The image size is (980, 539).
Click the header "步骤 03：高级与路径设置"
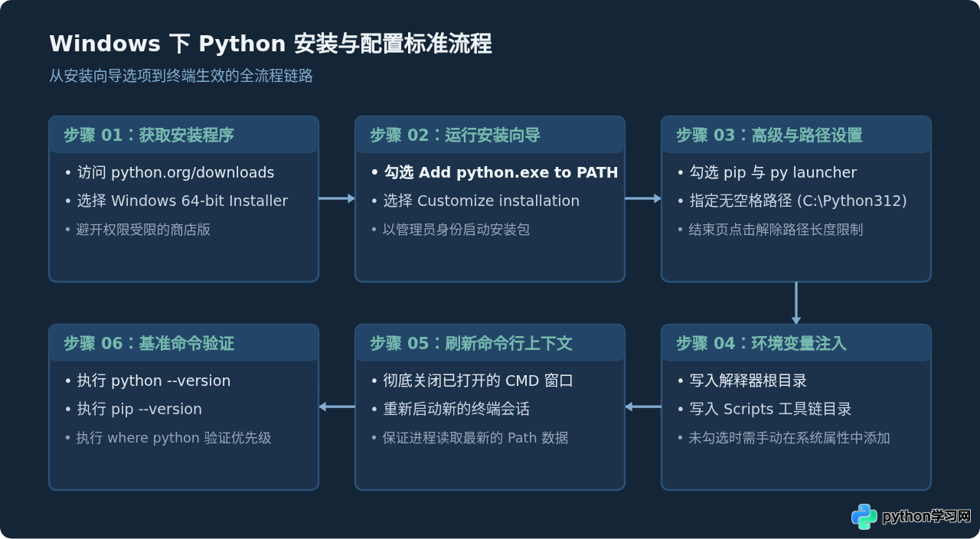769,136
